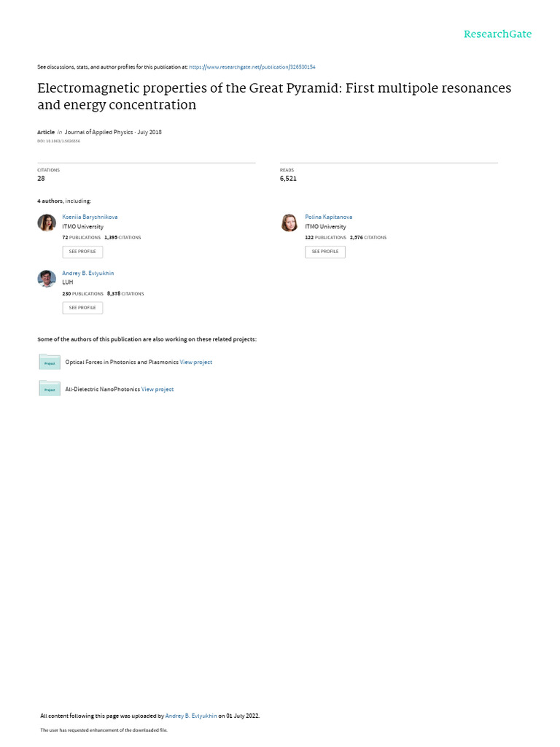Open Kseniia Baryshnikova's author name link
Image resolution: width=560 pixels, height=747 pixels.
point(90,217)
